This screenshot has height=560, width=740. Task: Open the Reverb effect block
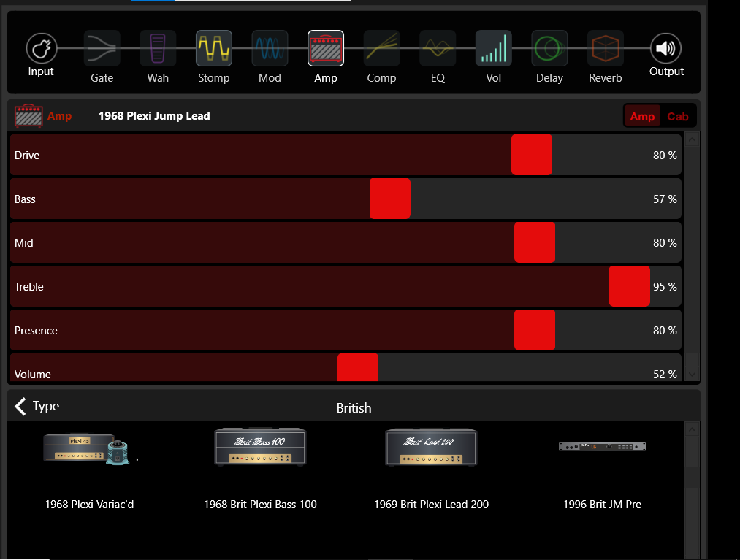[605, 49]
